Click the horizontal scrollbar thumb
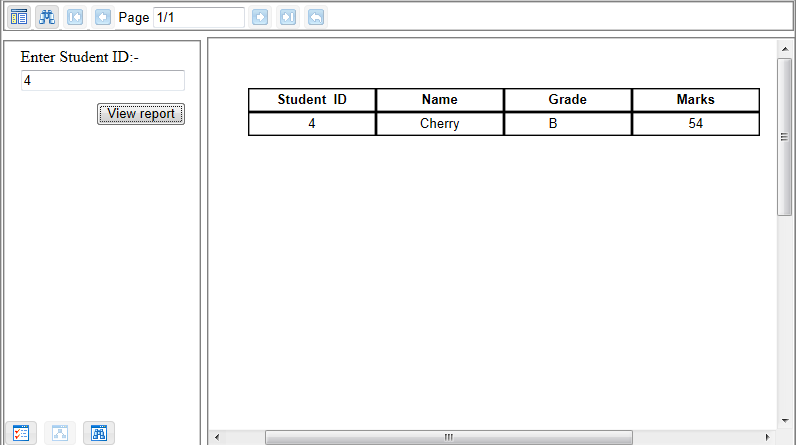 (449, 437)
